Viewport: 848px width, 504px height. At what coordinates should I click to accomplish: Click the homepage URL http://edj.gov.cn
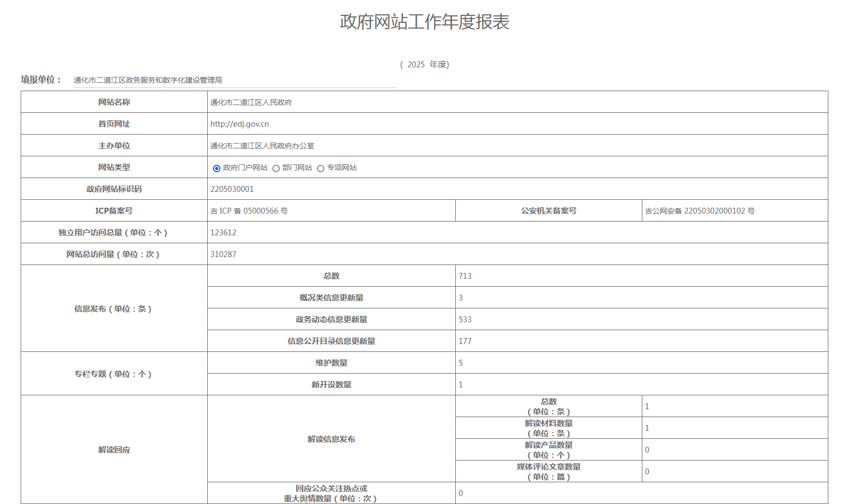(240, 124)
